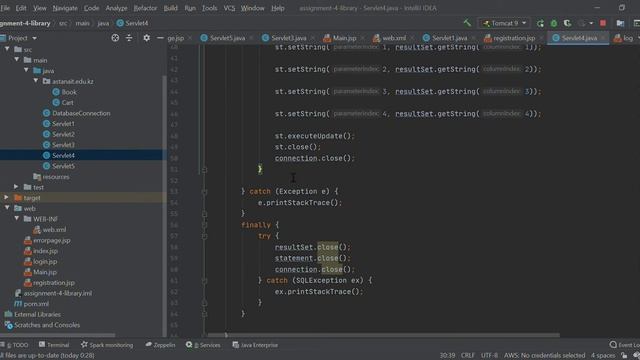Open the Services tool window
The width and height of the screenshot is (640, 360).
coord(203,345)
